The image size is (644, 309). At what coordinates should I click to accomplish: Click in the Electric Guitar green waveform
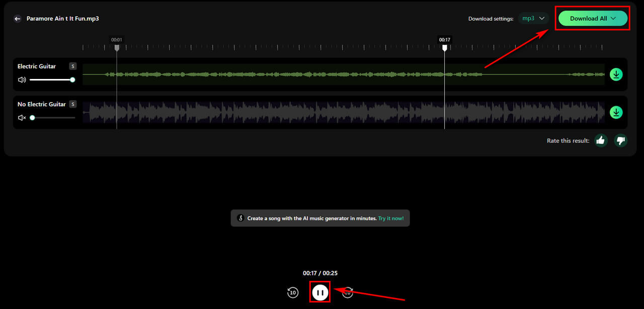(344, 74)
